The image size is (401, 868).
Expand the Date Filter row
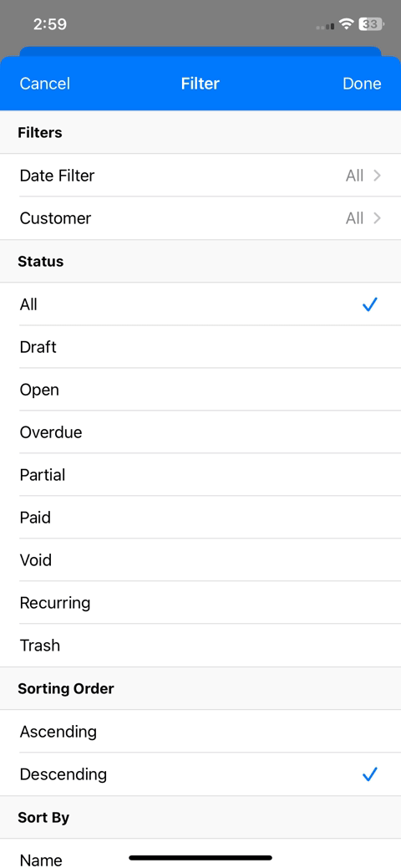[200, 176]
